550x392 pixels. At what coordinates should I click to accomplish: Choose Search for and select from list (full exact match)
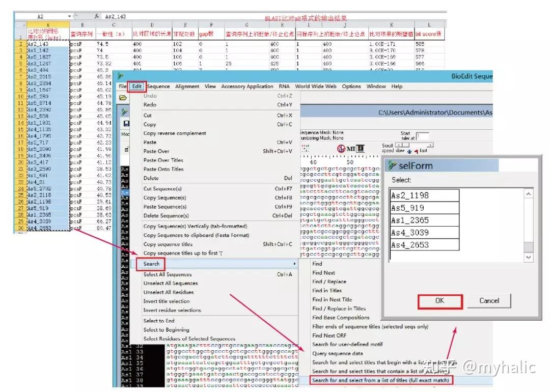[380, 380]
